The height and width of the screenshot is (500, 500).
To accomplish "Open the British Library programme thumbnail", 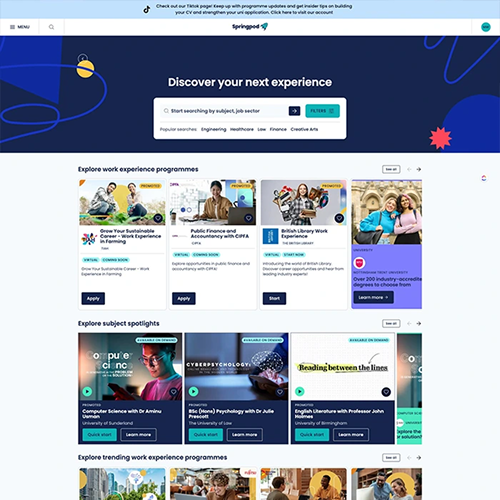I will click(303, 202).
